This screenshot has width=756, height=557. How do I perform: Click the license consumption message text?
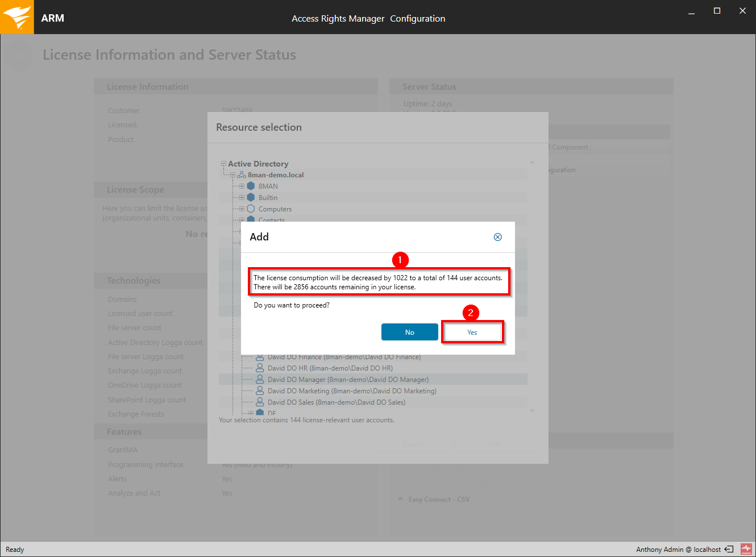(378, 282)
